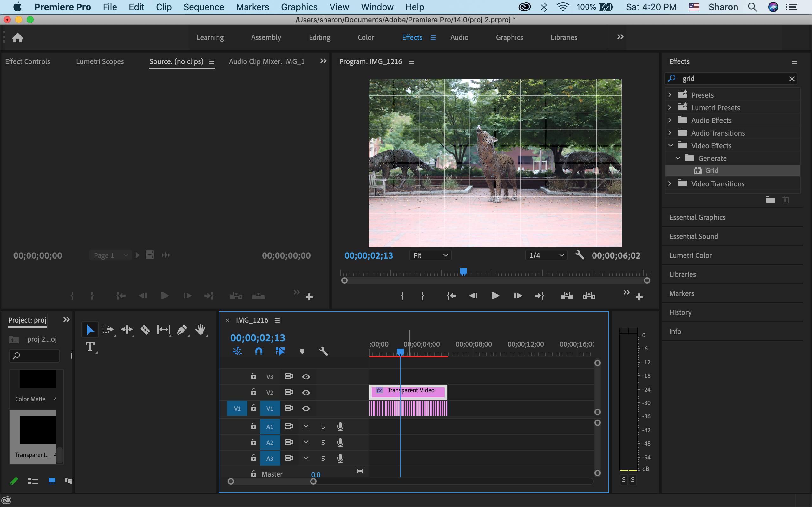Viewport: 812px width, 507px height.
Task: Hide the V2 track output eye
Action: pos(306,392)
